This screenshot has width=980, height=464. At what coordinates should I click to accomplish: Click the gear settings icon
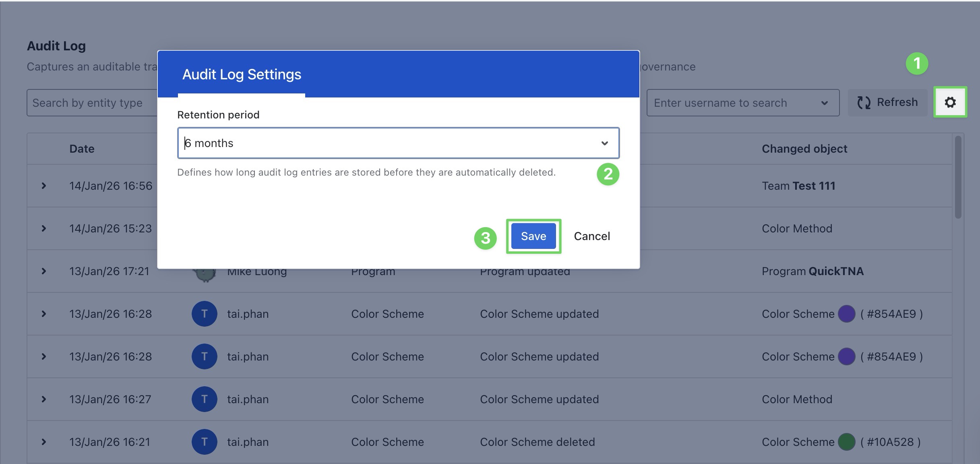[950, 102]
